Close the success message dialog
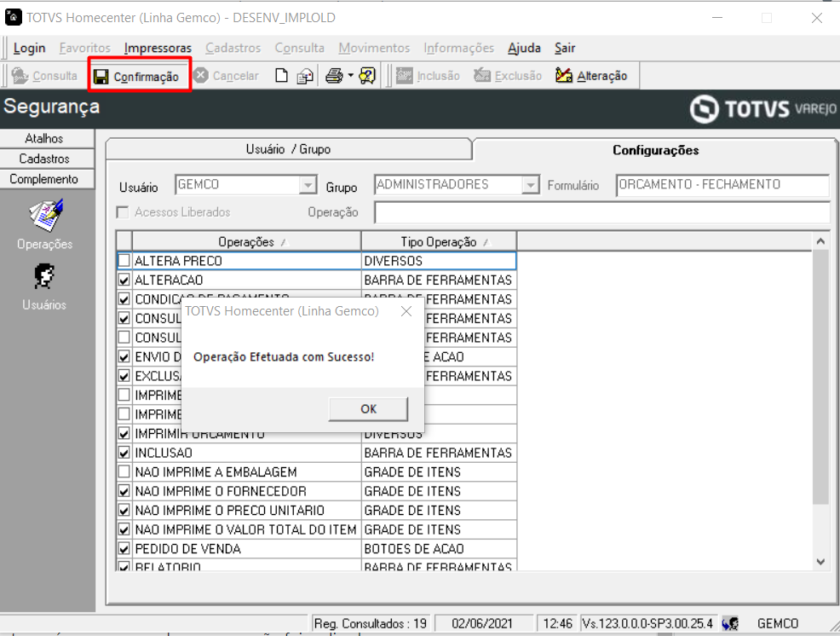The image size is (840, 636). tap(406, 311)
